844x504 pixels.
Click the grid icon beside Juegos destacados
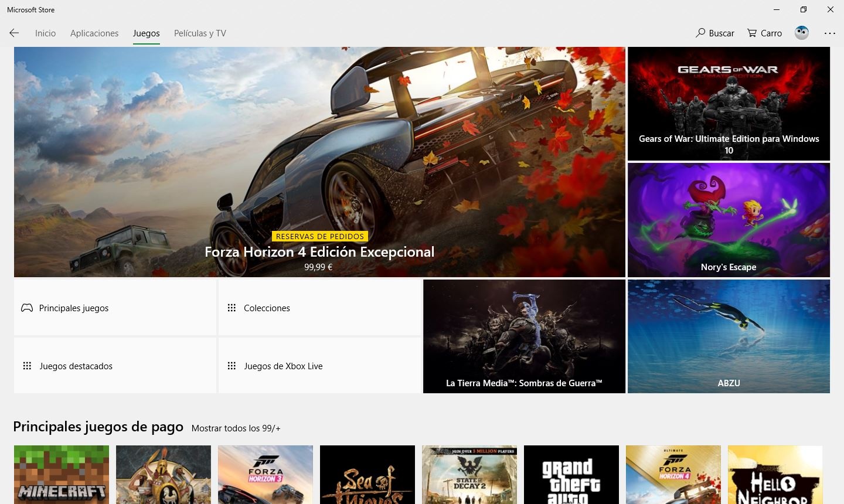pyautogui.click(x=27, y=366)
